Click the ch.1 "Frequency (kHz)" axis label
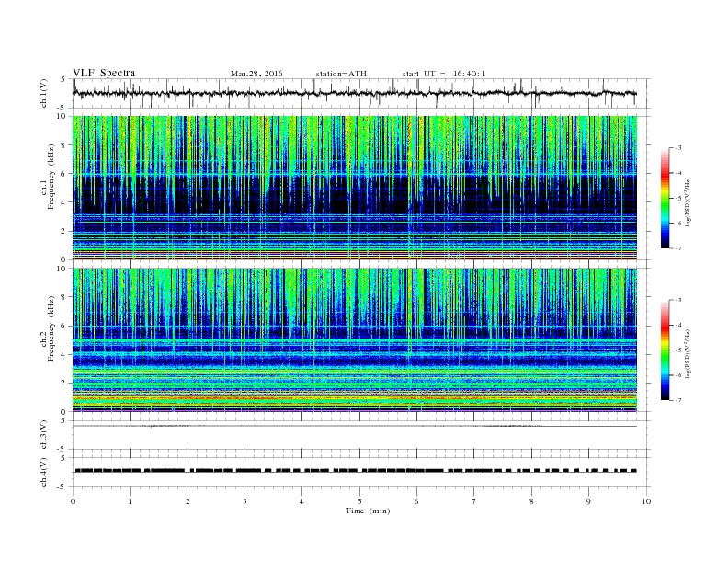The image size is (728, 563). pyautogui.click(x=51, y=177)
